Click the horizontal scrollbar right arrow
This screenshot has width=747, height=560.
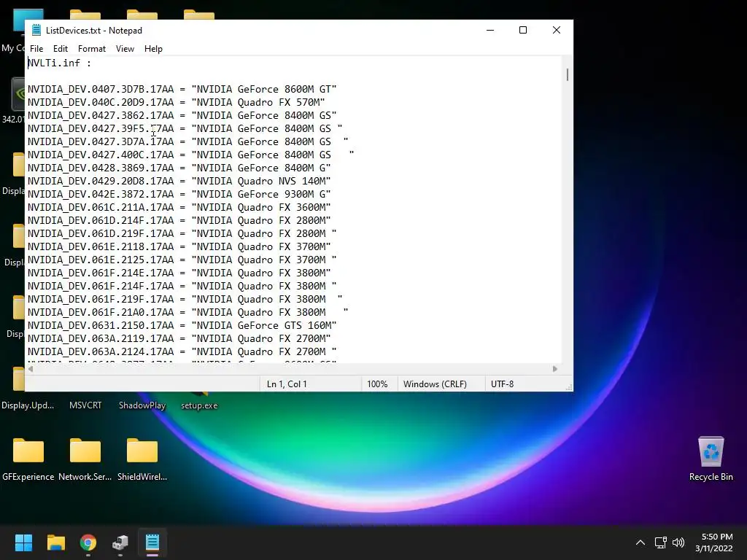pyautogui.click(x=555, y=369)
